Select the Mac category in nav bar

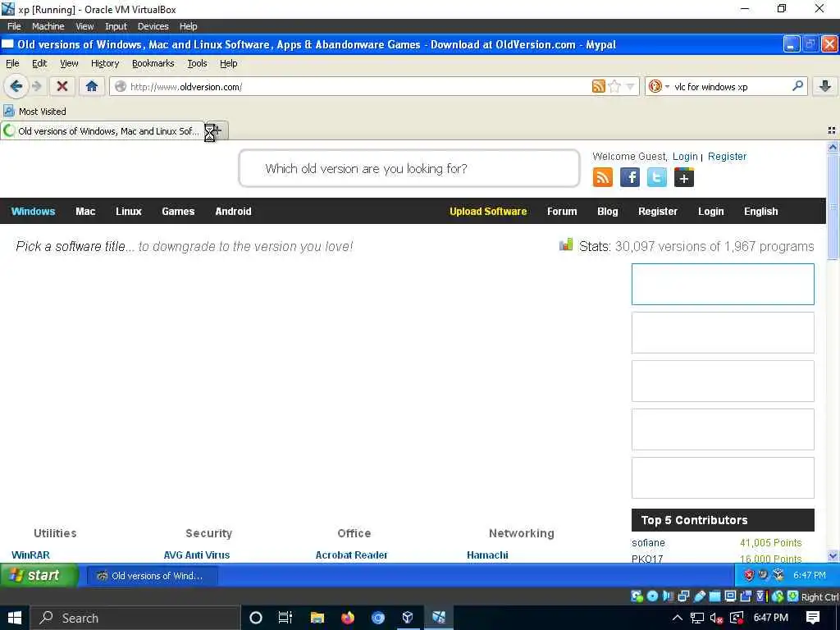point(85,211)
